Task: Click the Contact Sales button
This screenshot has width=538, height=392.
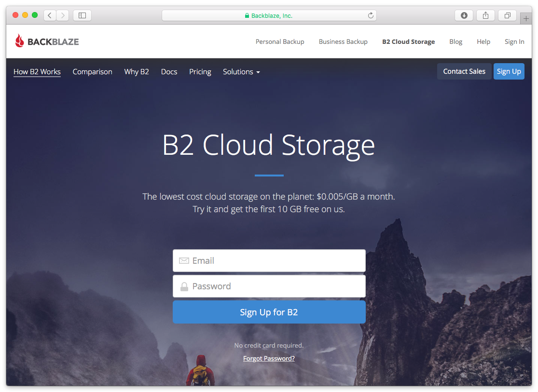Action: tap(464, 71)
